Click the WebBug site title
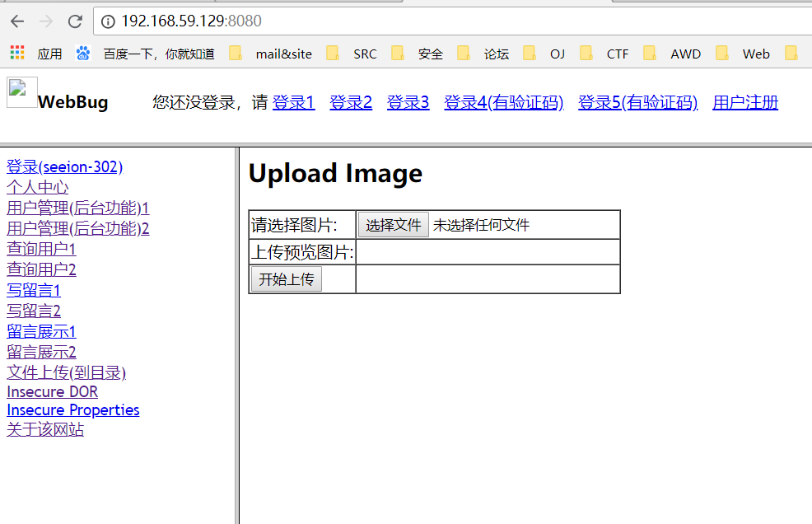Viewport: 812px width, 524px height. tap(73, 102)
